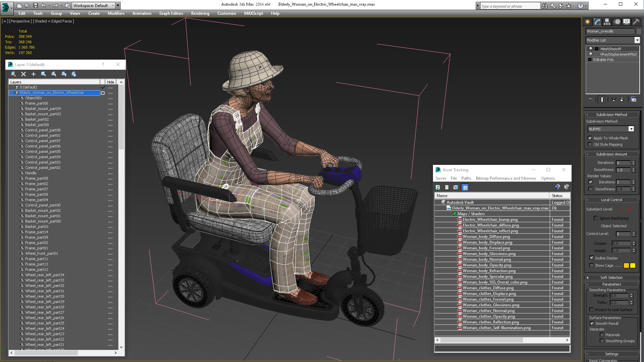Open the Graph Editors menu

[171, 13]
